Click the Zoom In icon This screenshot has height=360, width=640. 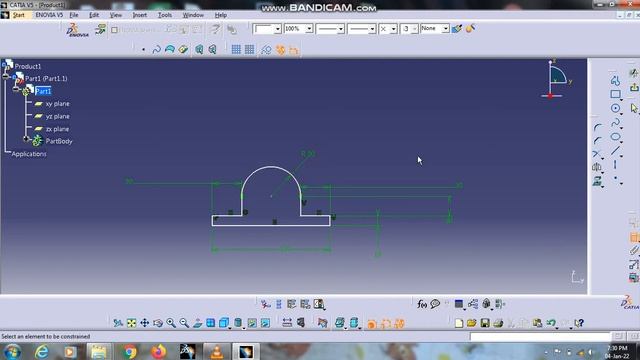(171, 323)
